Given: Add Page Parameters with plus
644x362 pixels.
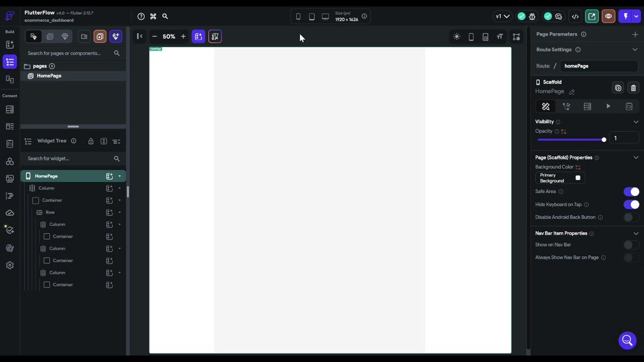Looking at the screenshot, I should [635, 34].
